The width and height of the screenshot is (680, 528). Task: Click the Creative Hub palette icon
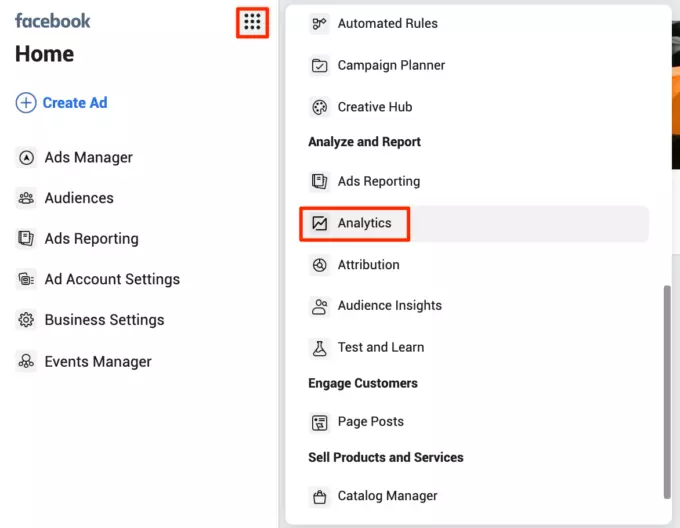(320, 107)
